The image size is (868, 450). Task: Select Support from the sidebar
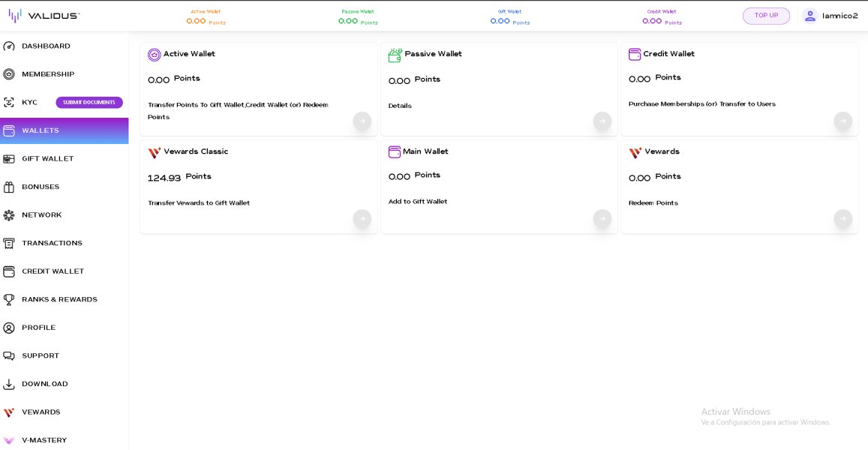[x=41, y=355]
